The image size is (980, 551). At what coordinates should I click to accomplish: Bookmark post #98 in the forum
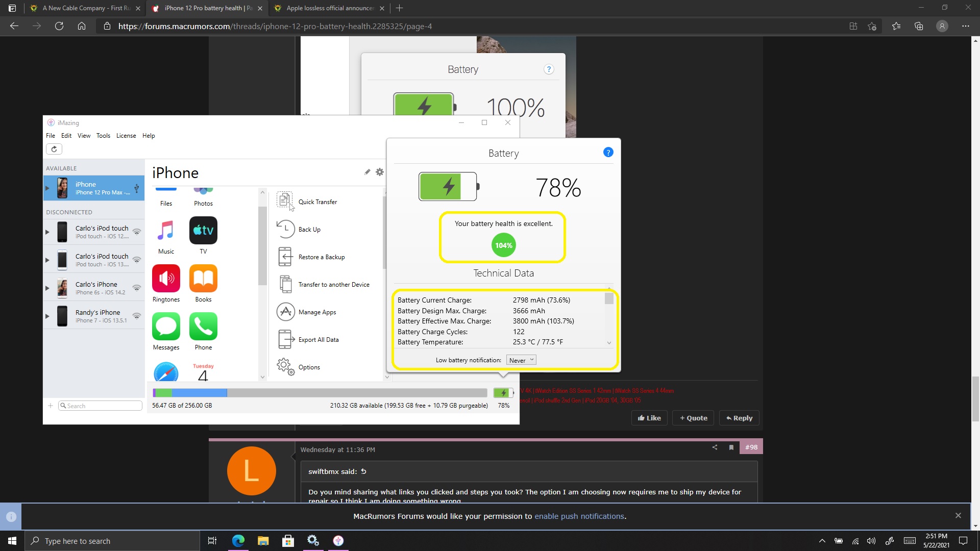(x=731, y=447)
